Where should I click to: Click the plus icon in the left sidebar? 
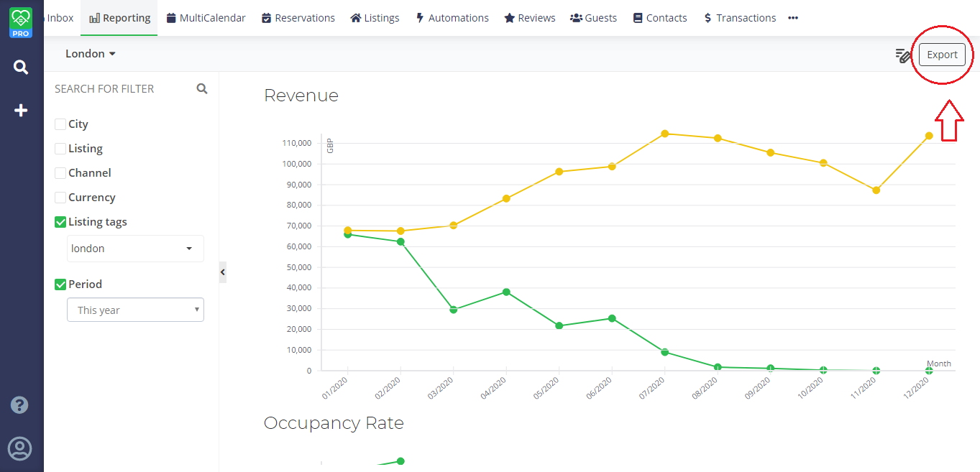tap(21, 111)
